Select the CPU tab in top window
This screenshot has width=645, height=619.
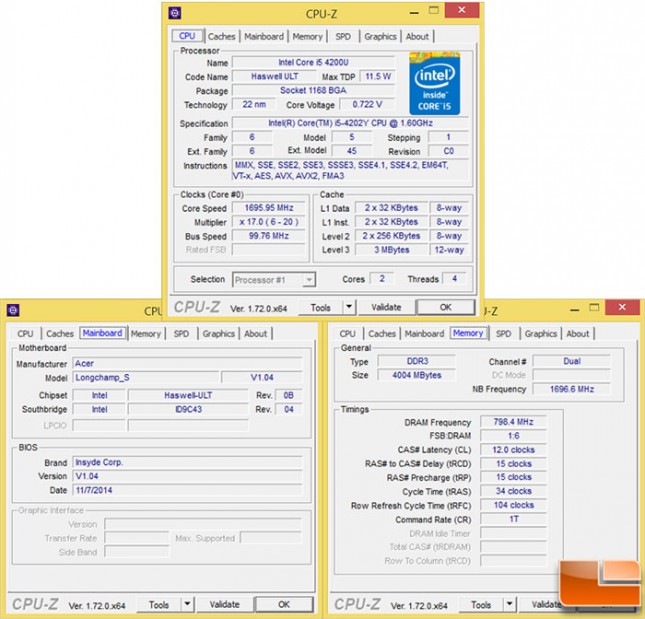tap(187, 36)
